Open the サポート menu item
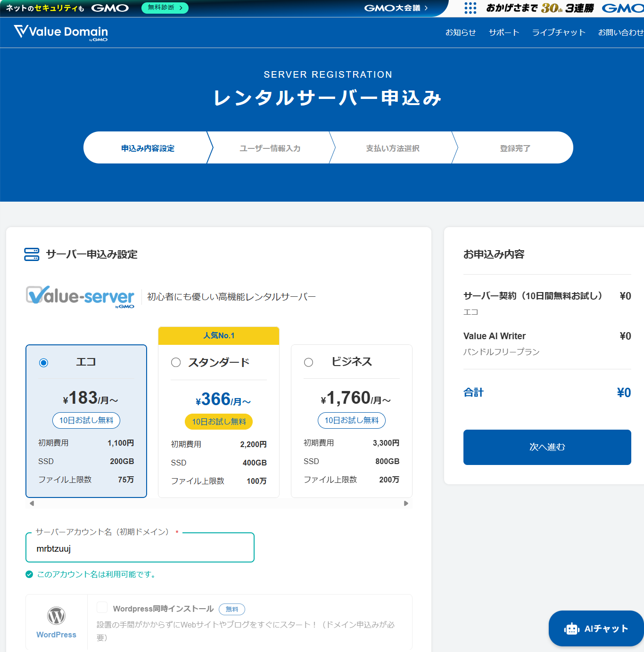The image size is (644, 652). [504, 32]
